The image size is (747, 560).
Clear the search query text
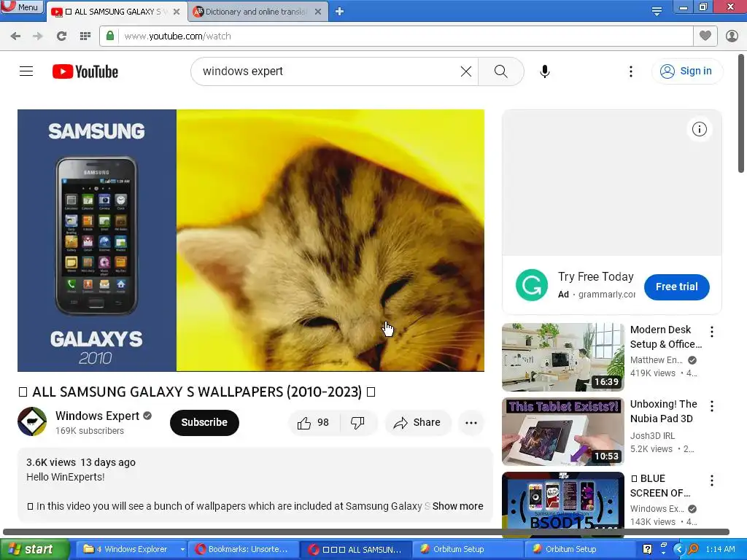pyautogui.click(x=466, y=71)
